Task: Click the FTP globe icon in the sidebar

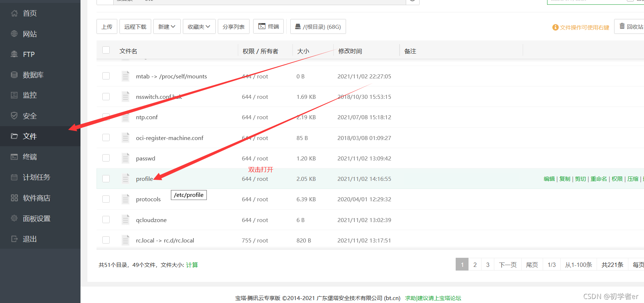Action: [14, 54]
